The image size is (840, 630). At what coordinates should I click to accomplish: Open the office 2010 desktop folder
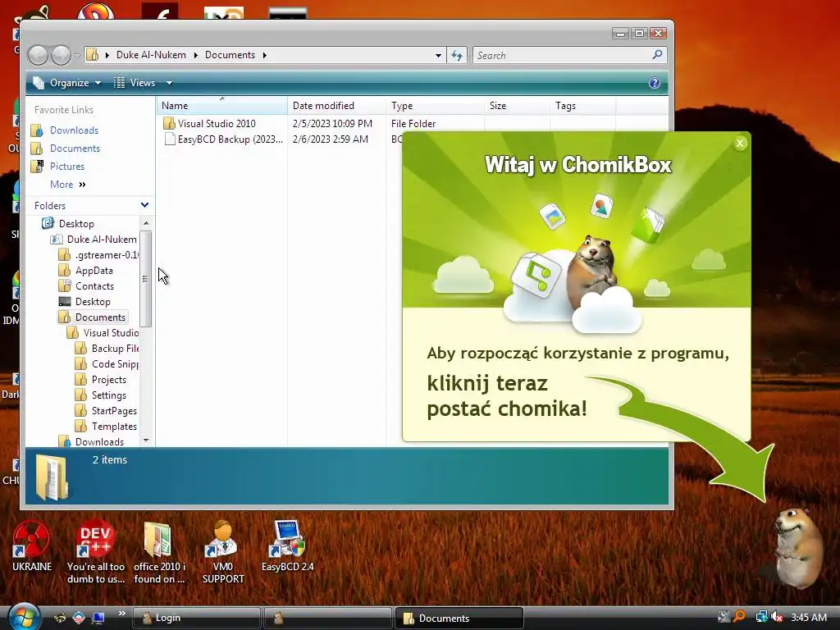[159, 552]
